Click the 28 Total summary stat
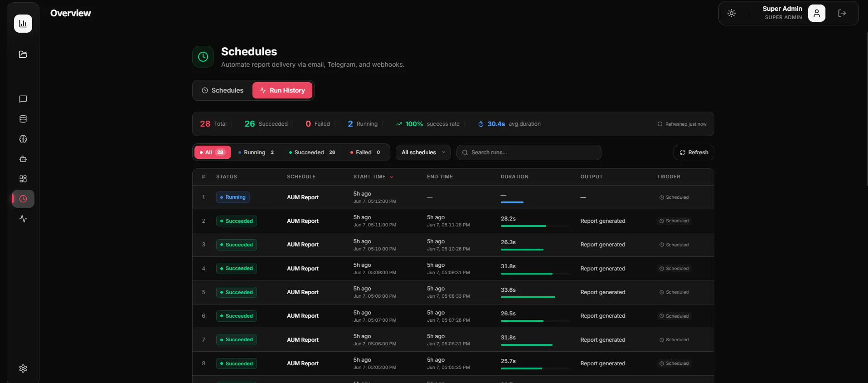Image resolution: width=868 pixels, height=383 pixels. [213, 124]
